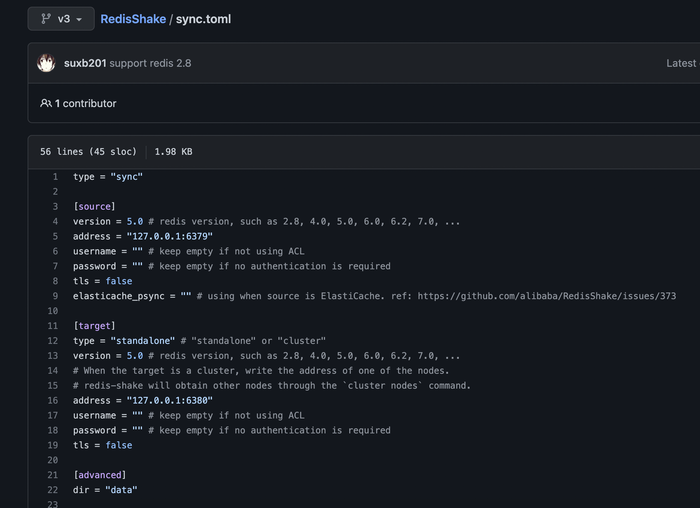This screenshot has height=508, width=700.
Task: Click the username setting on line 17
Action: (188, 416)
